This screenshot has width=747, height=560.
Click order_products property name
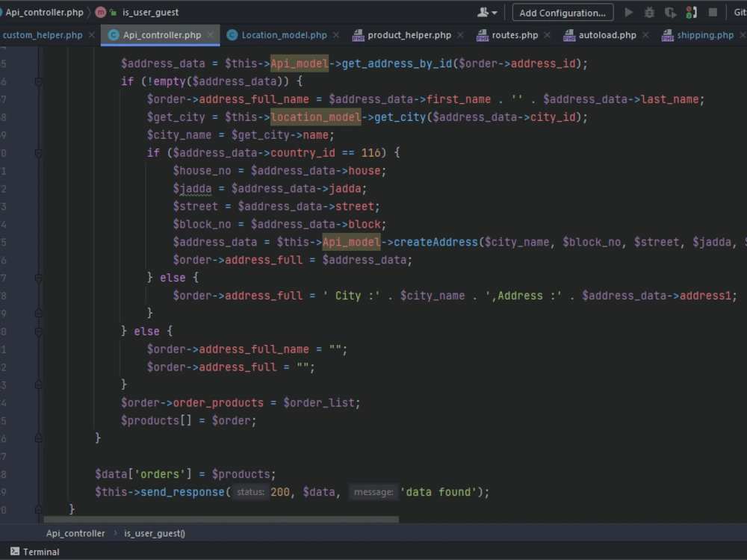tap(218, 403)
